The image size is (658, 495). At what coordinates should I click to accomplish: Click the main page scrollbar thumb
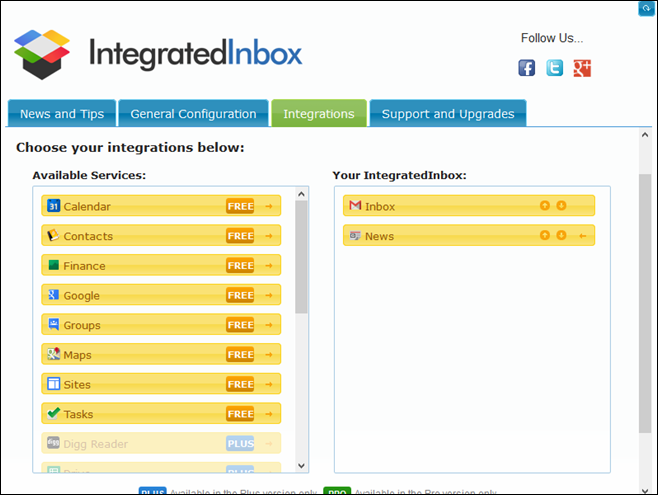[645, 303]
